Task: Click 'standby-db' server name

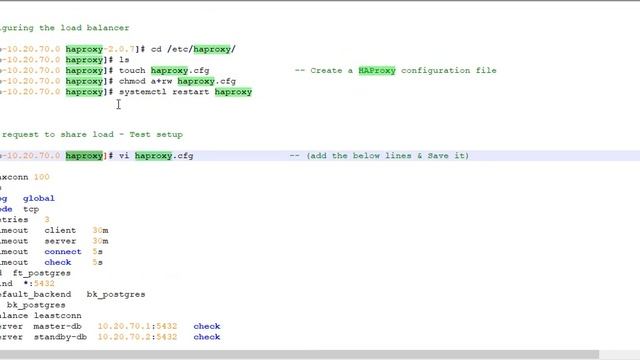Action: [60, 337]
